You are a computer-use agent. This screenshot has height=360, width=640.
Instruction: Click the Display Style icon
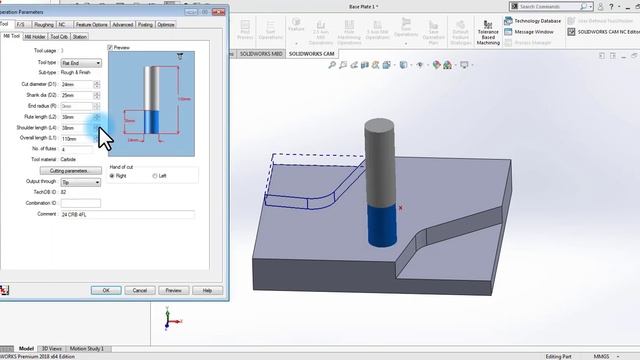coord(403,65)
